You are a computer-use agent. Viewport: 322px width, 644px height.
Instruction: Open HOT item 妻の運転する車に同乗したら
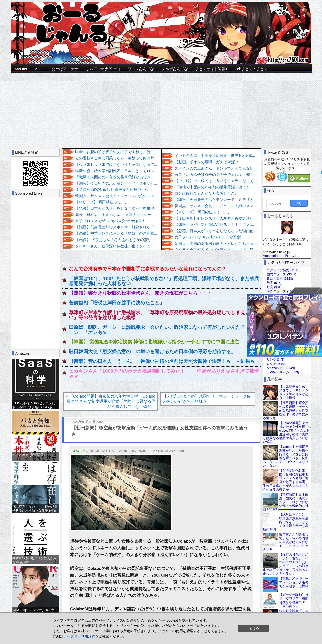[x=116, y=158]
